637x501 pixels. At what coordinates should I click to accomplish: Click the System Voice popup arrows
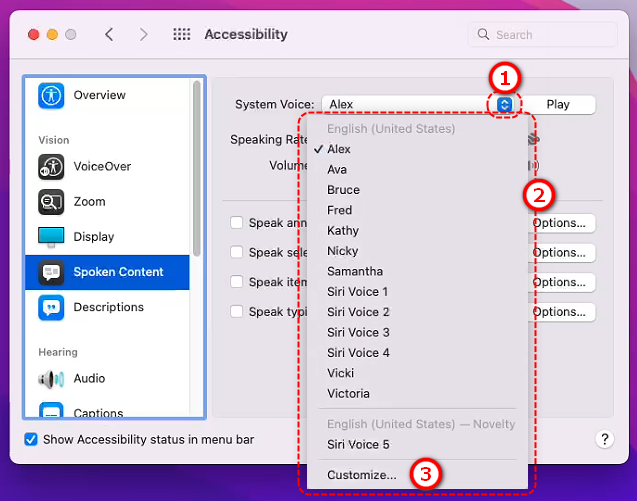click(504, 104)
